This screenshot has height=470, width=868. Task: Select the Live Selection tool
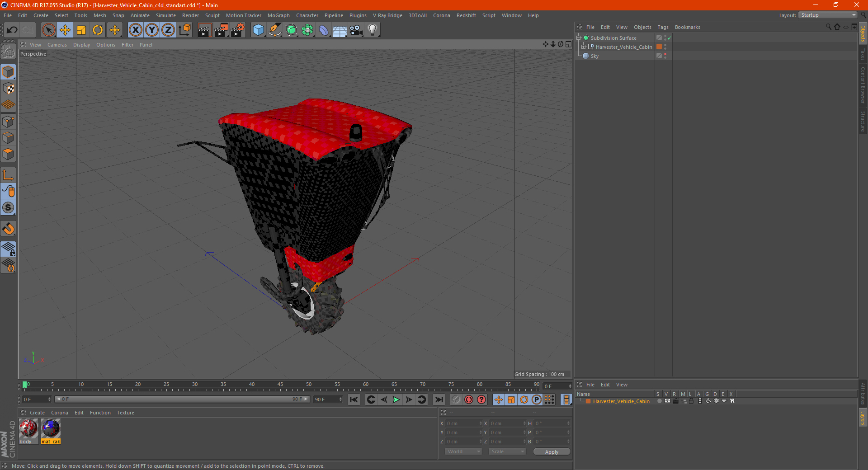tap(48, 30)
